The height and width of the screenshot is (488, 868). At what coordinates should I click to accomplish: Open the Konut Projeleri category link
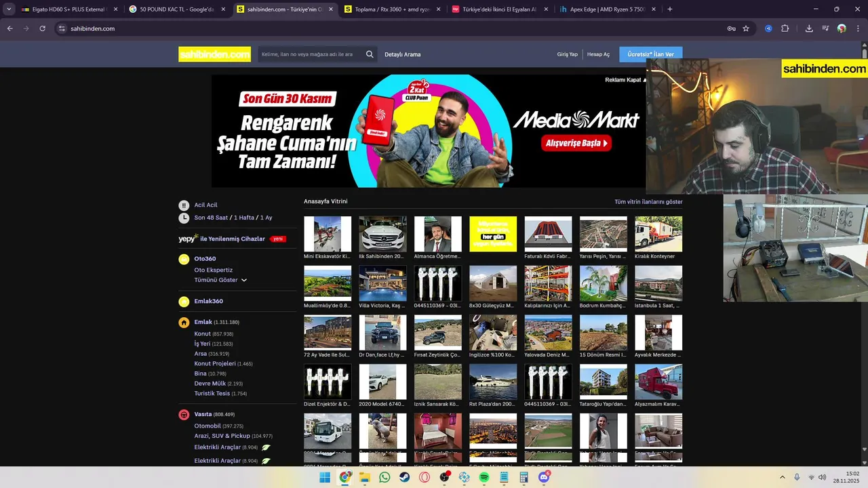[214, 364]
